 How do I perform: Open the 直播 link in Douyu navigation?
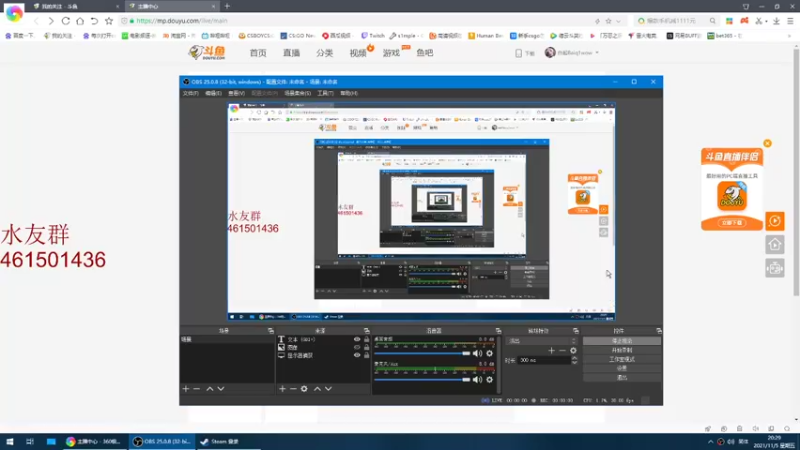(291, 53)
